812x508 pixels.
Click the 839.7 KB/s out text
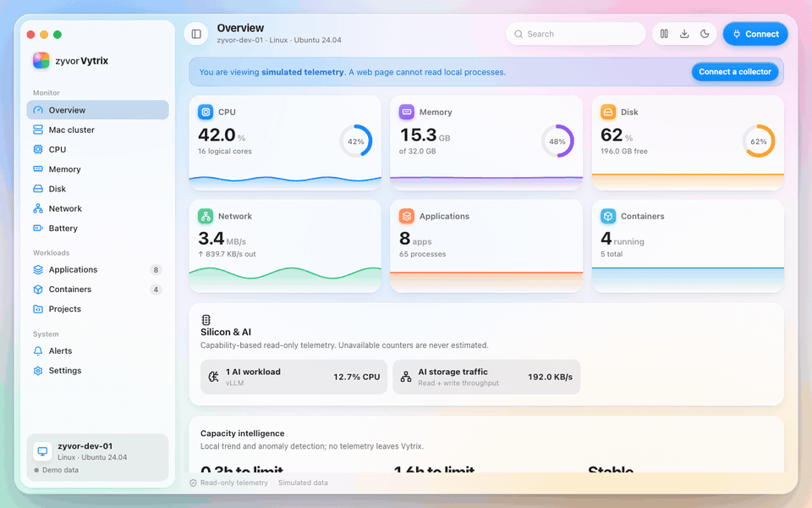tap(227, 254)
